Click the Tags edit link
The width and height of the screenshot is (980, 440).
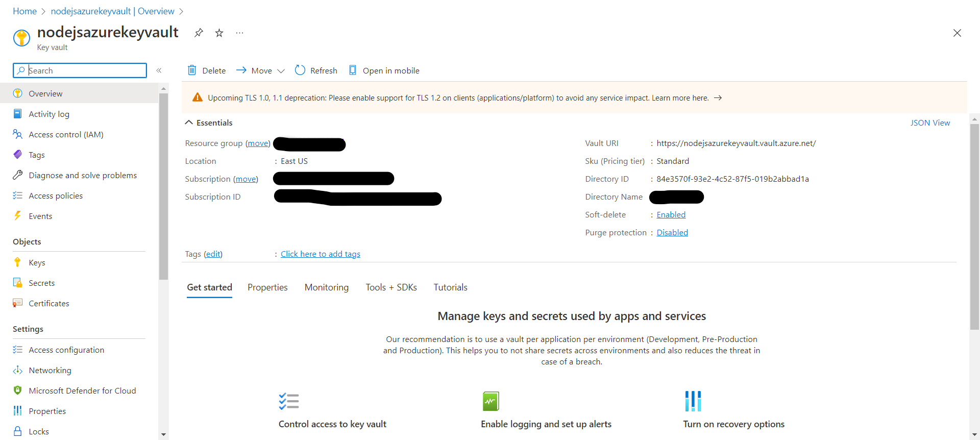[x=213, y=254]
